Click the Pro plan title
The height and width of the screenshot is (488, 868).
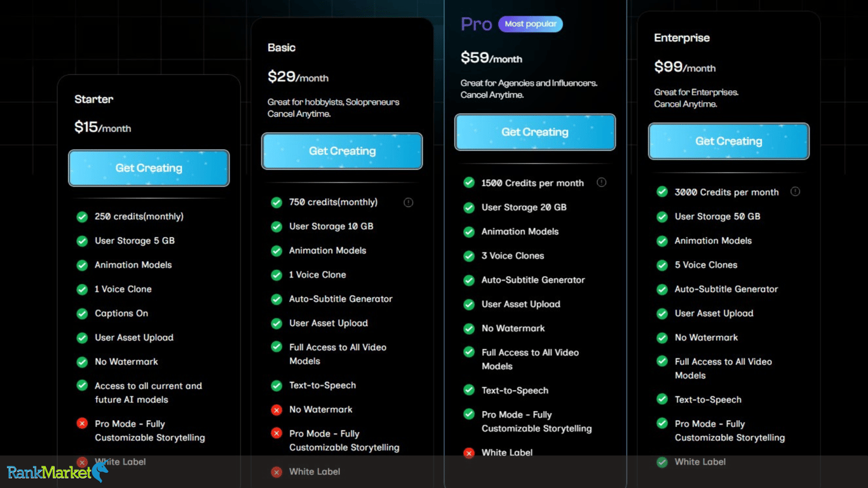[477, 24]
